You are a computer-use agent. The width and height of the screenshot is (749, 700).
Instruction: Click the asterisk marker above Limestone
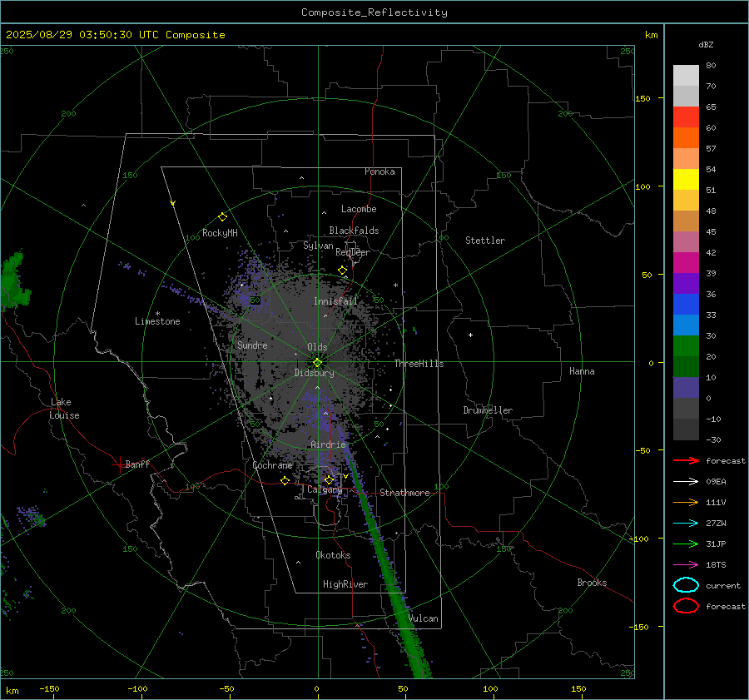tap(157, 314)
